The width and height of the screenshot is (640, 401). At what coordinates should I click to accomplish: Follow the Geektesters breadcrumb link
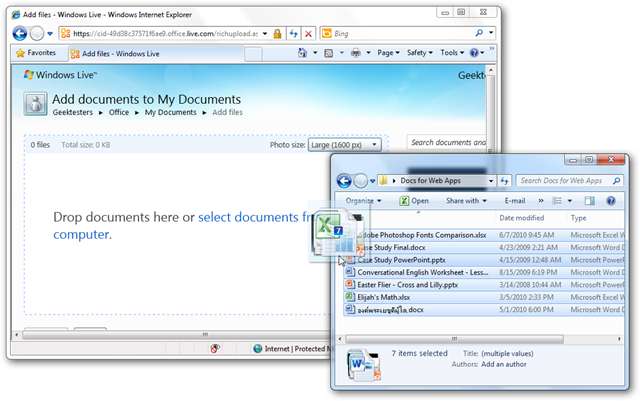coord(73,112)
